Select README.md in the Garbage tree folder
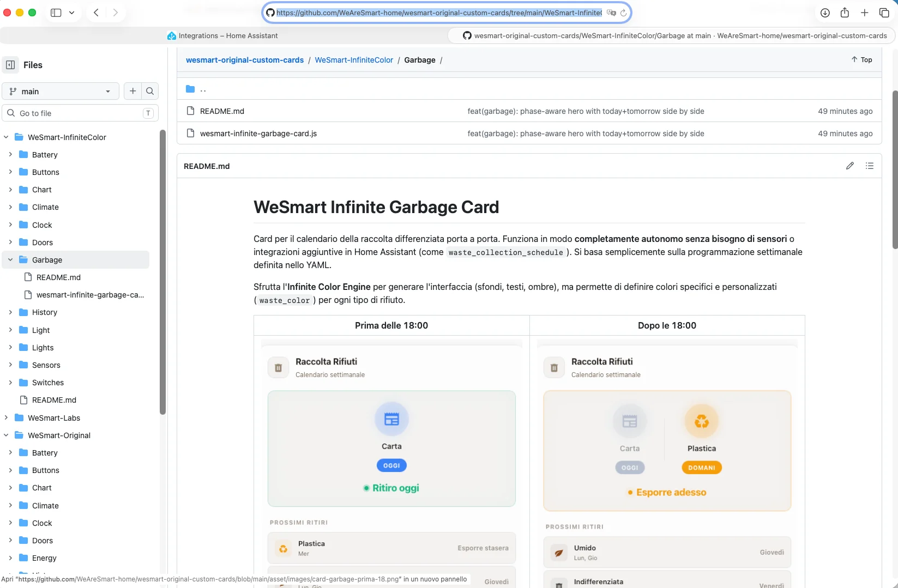Screen dimensions: 898x588 tap(58, 277)
